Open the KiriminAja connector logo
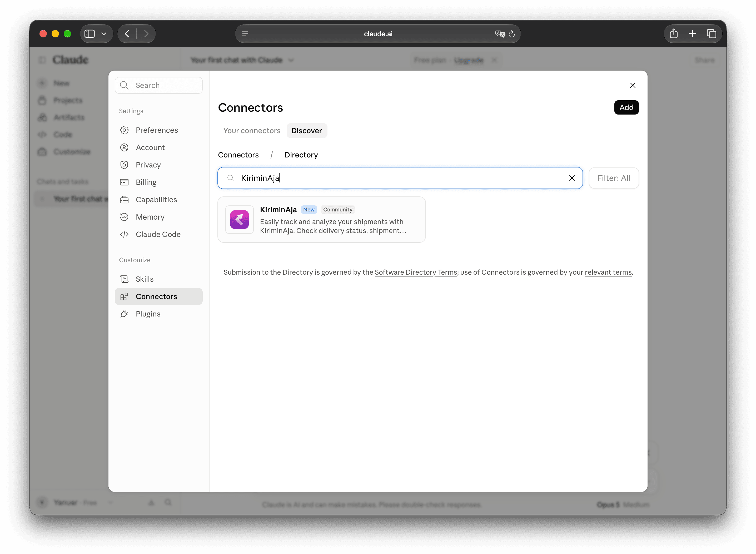 pos(239,220)
